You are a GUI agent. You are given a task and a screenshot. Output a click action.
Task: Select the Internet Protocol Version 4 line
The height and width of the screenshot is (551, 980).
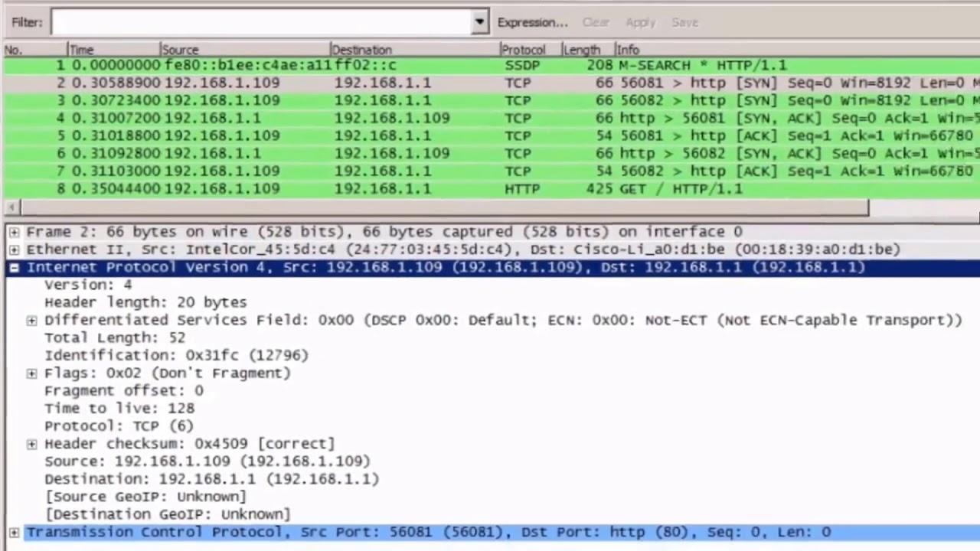pyautogui.click(x=446, y=267)
